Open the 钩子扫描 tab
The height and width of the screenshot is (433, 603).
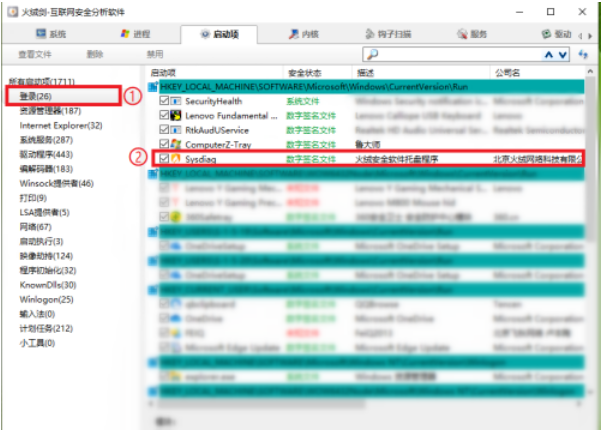388,34
